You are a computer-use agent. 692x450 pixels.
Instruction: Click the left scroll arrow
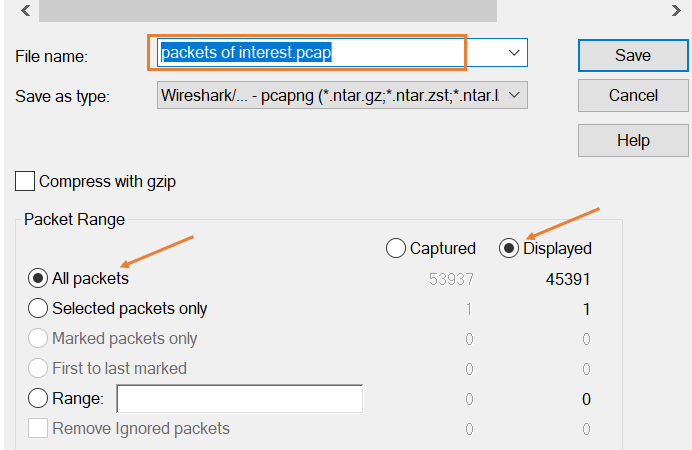tap(26, 10)
